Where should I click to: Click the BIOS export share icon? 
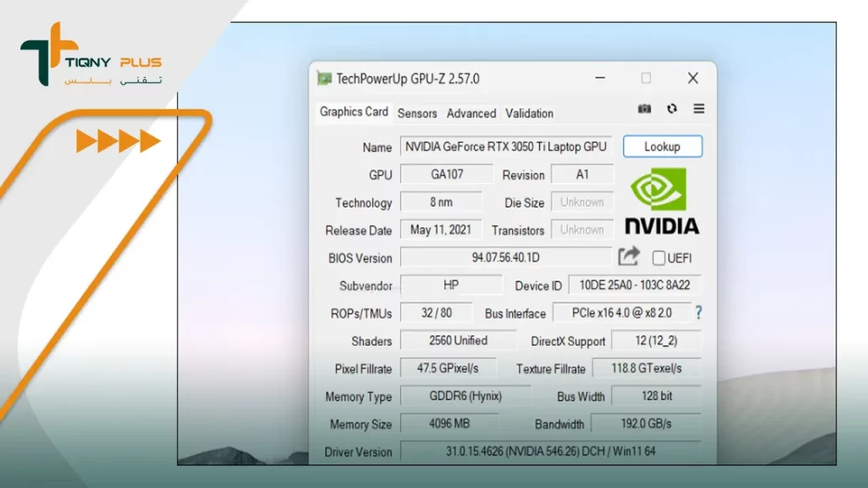click(x=628, y=257)
